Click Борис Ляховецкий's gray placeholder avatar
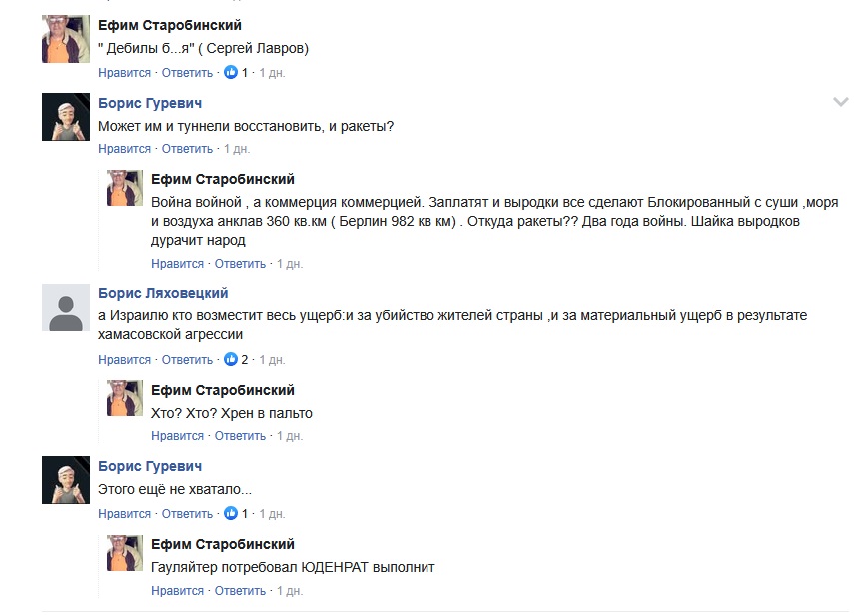This screenshot has width=854, height=616. coord(66,308)
